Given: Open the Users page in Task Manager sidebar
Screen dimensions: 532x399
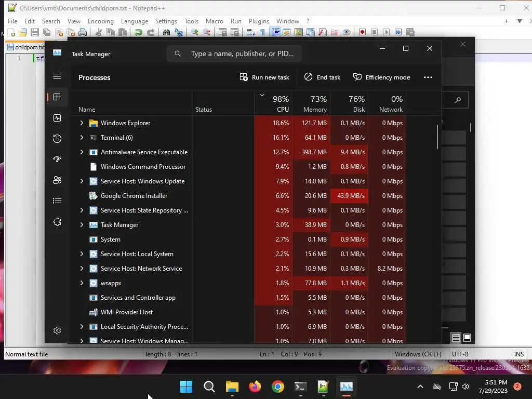Looking at the screenshot, I should [57, 180].
